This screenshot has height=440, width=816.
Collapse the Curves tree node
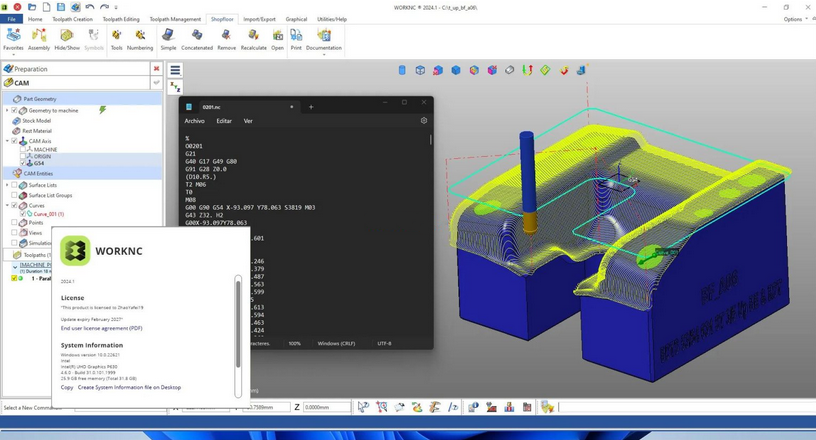(7, 206)
